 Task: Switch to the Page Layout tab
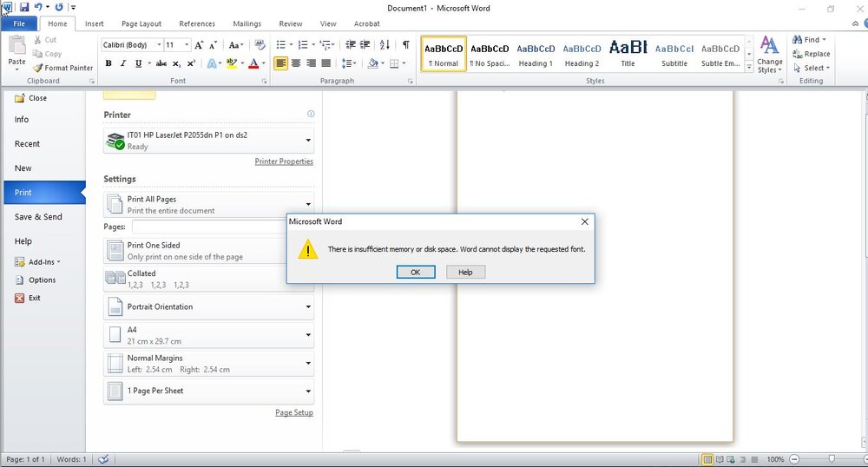(x=141, y=23)
